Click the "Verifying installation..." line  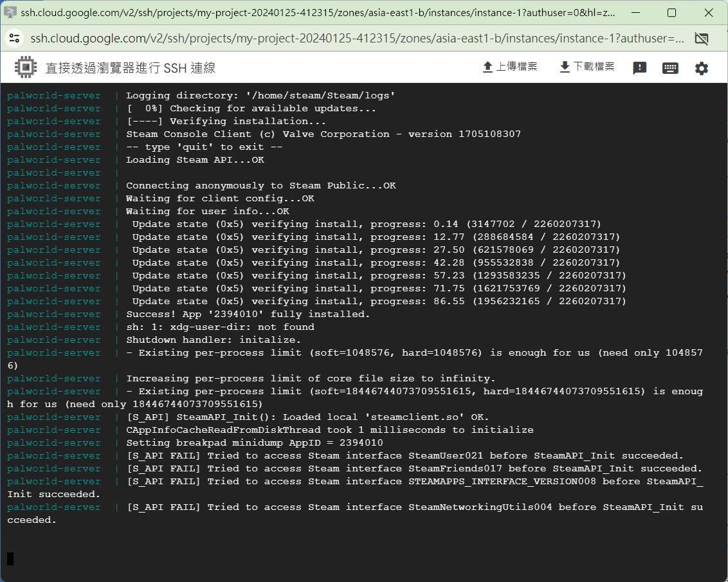point(226,121)
